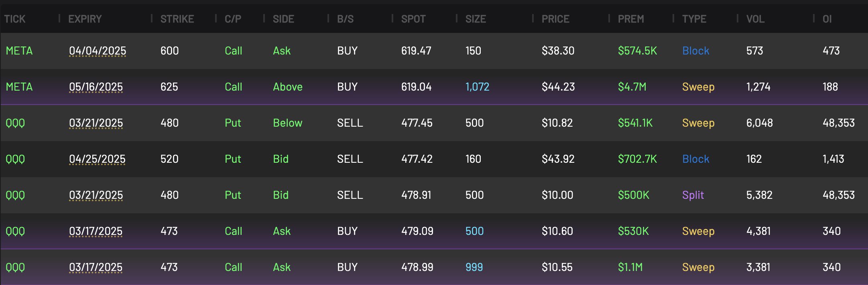The width and height of the screenshot is (868, 285).
Task: Select the $4.7M premium value
Action: pos(632,87)
